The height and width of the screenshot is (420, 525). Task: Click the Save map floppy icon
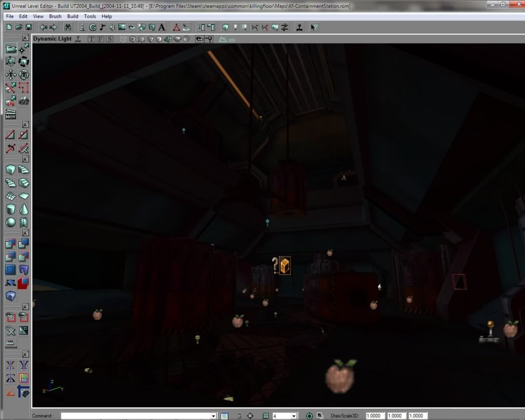click(x=29, y=27)
